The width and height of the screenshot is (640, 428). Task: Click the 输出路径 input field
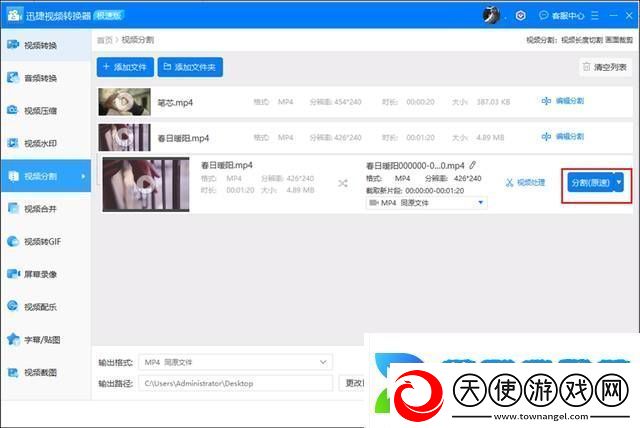[236, 383]
